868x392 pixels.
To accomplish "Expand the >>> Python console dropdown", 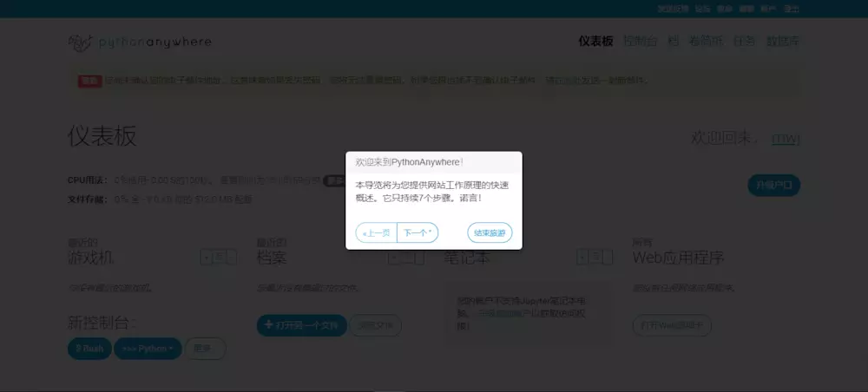I will pyautogui.click(x=148, y=349).
